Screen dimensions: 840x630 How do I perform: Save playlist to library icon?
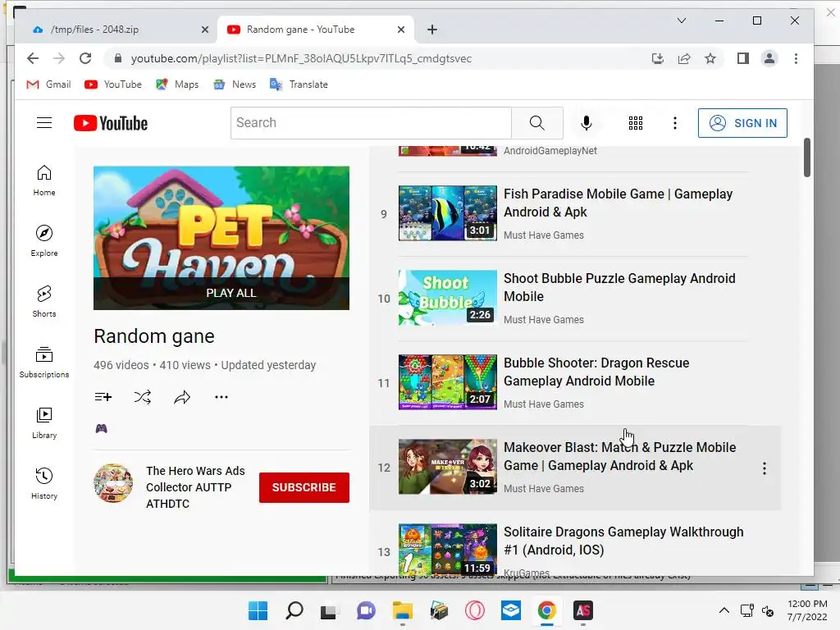tap(103, 397)
